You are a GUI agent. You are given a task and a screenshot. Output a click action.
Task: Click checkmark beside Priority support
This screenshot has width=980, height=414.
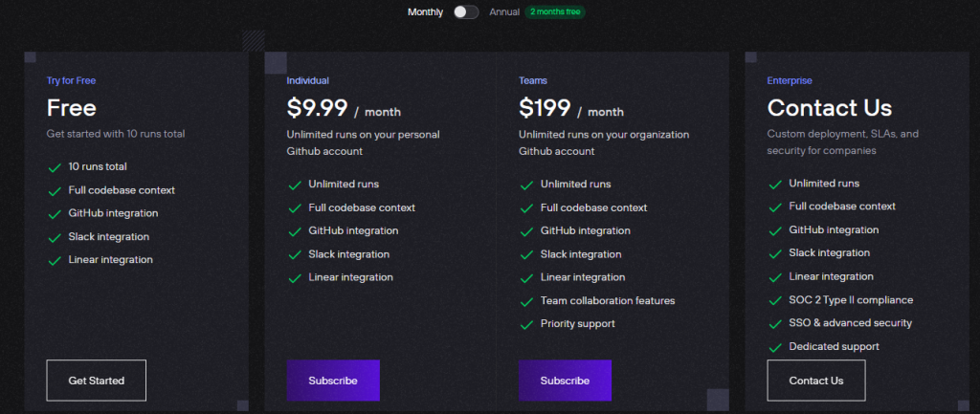tap(525, 324)
